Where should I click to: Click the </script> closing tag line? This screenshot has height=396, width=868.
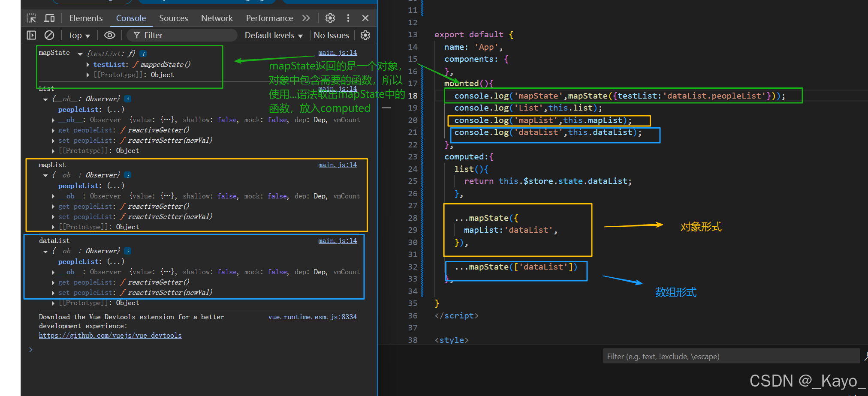pos(456,315)
